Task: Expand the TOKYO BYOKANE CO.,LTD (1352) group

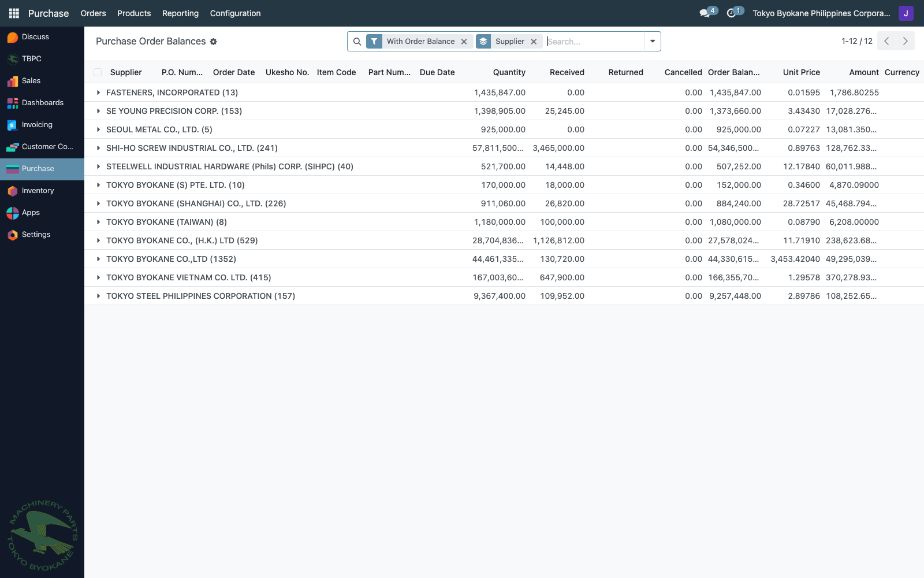Action: click(x=99, y=259)
